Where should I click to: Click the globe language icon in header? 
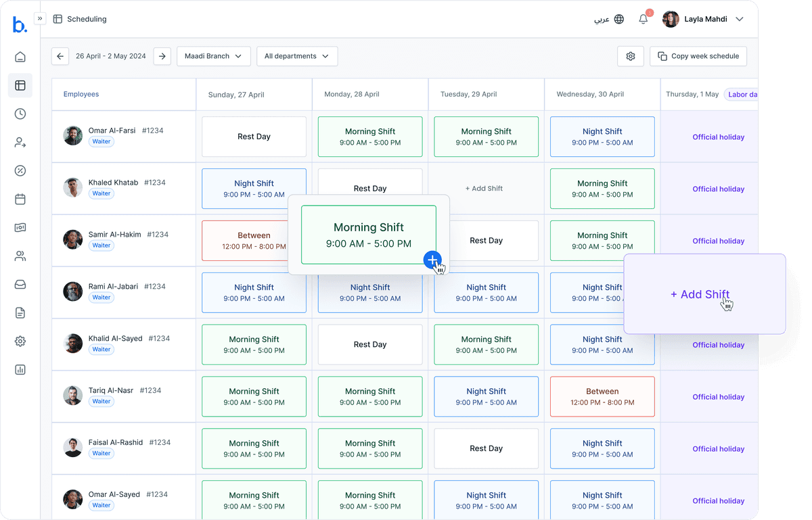point(618,19)
